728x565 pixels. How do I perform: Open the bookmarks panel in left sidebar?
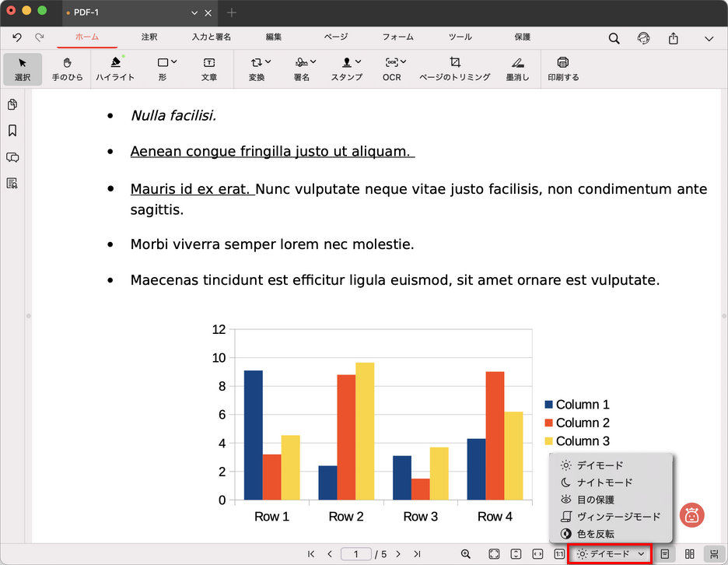12,131
